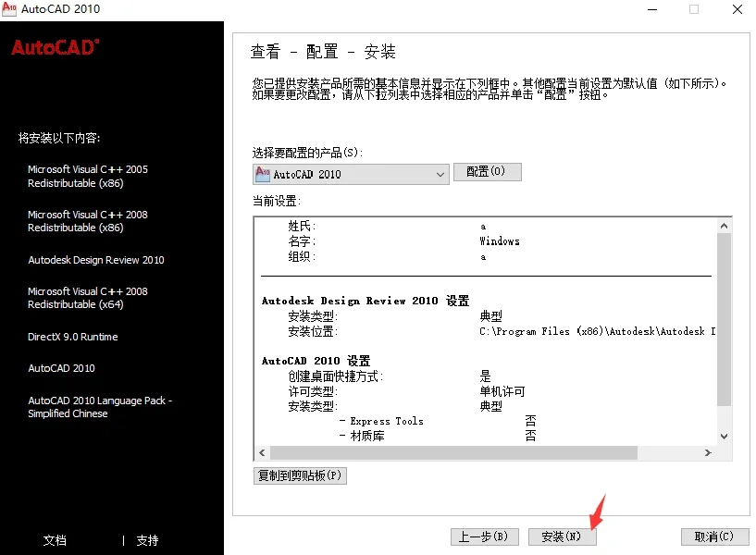
Task: Copy settings using 复制到剪贴板(P)
Action: pos(300,475)
